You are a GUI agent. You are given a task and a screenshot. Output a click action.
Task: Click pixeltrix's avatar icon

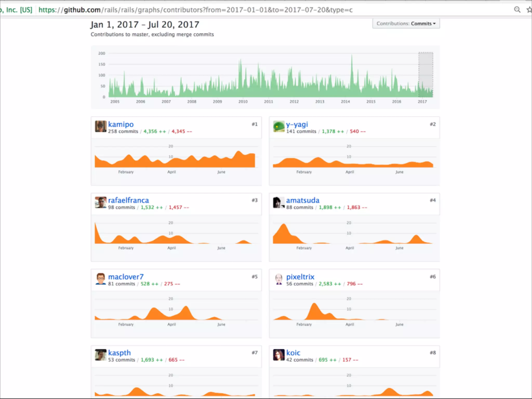pyautogui.click(x=279, y=279)
